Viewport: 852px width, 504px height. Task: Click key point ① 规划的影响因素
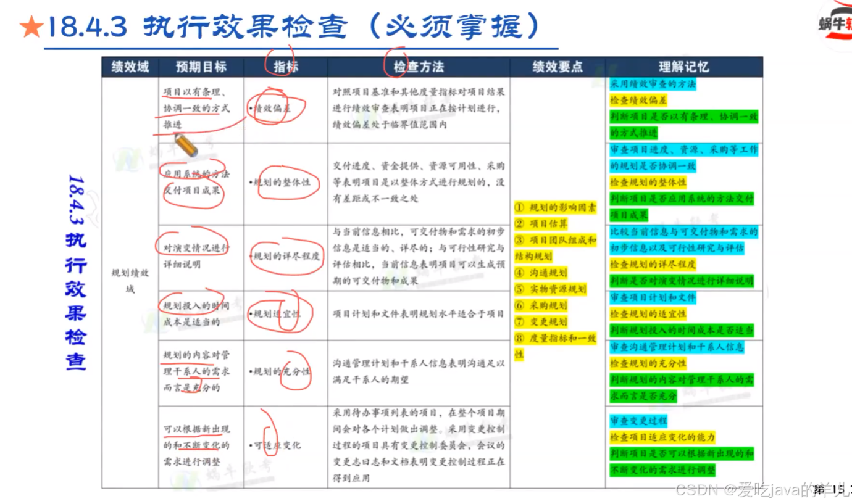[556, 207]
